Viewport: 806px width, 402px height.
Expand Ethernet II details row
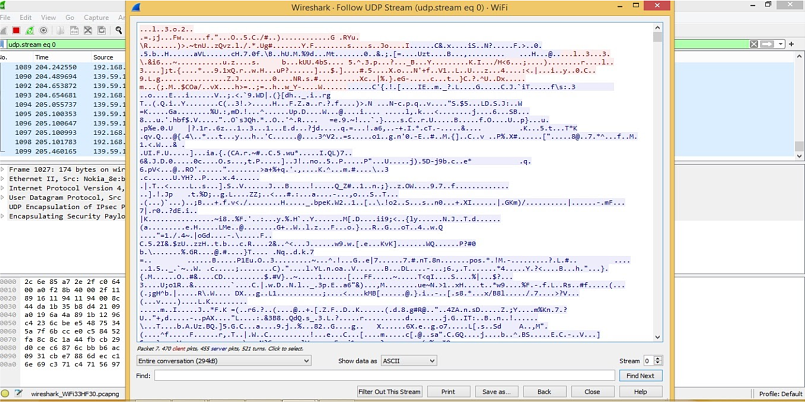[x=3, y=179]
